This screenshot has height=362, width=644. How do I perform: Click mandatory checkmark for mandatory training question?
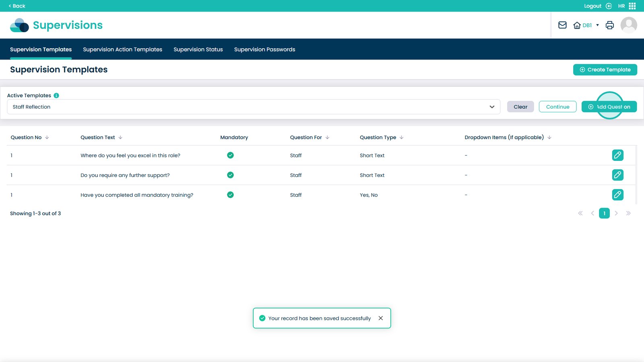230,195
